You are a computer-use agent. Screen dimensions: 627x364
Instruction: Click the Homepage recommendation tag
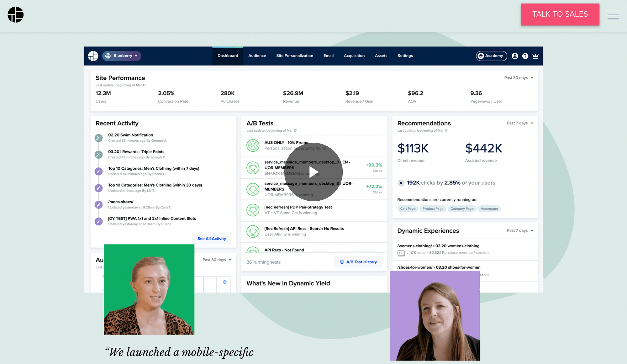(489, 208)
